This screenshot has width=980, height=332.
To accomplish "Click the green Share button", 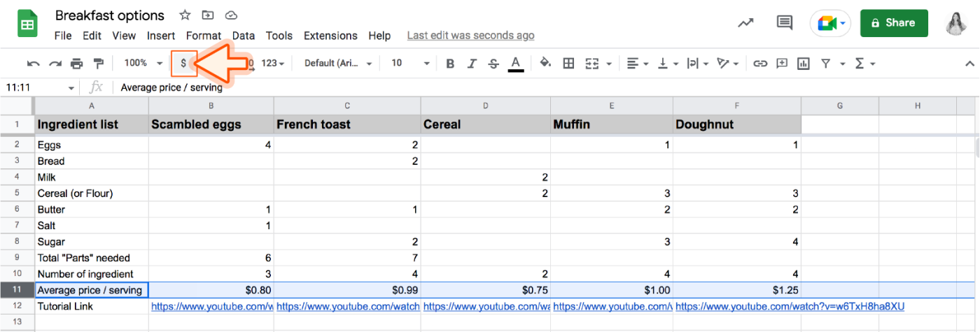I will tap(894, 23).
